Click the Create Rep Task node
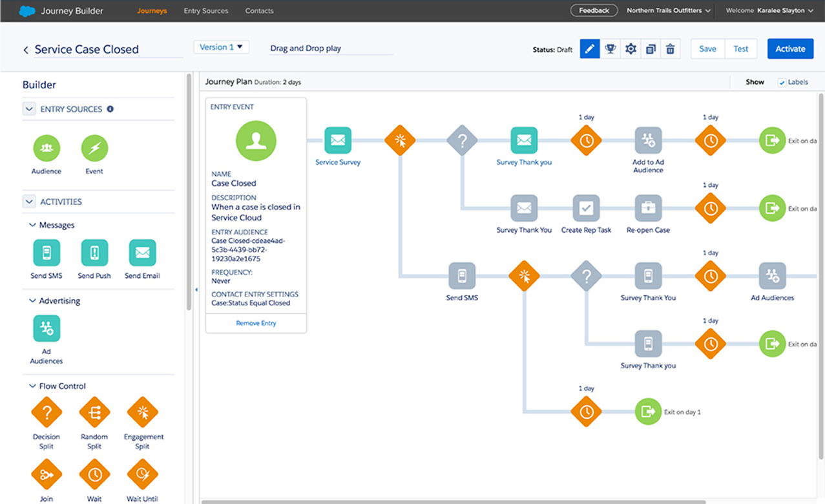Viewport: 825px width, 504px height. [586, 208]
